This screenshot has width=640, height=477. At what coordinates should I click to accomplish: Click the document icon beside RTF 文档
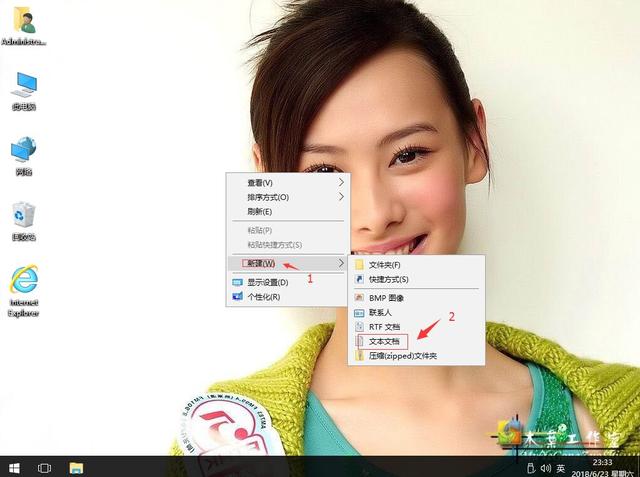click(x=359, y=327)
